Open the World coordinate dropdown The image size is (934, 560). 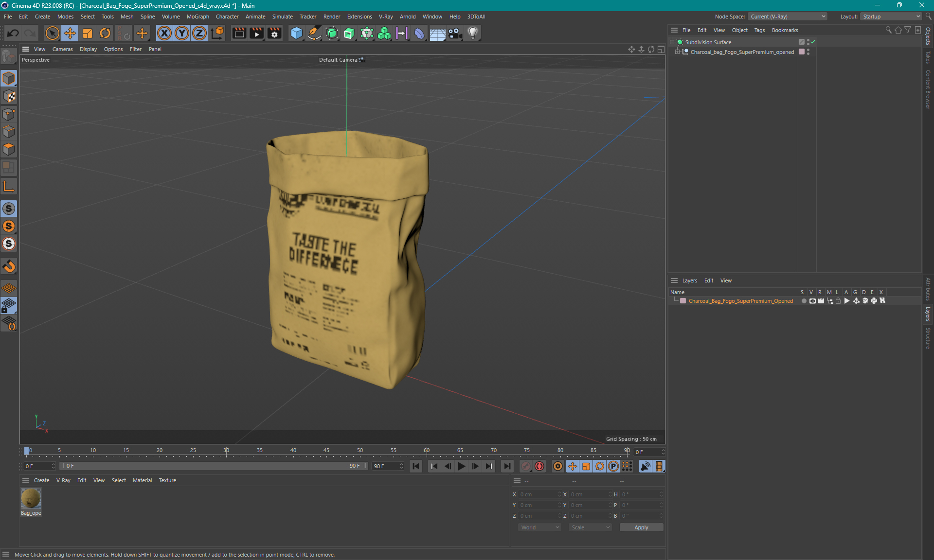click(539, 527)
